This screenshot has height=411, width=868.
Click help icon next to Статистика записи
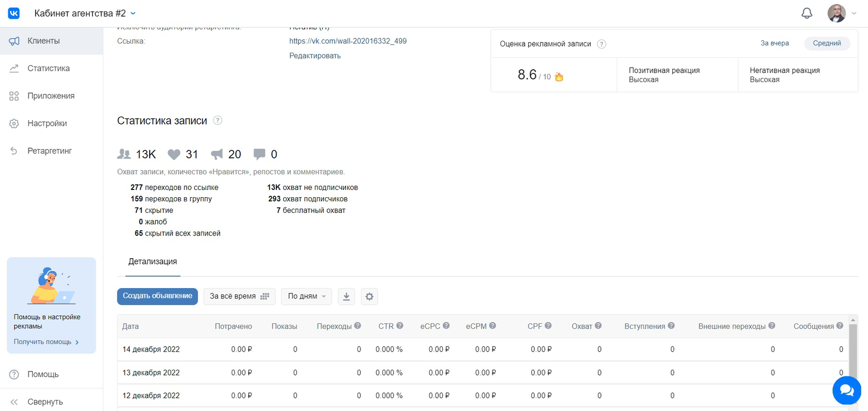click(x=218, y=120)
